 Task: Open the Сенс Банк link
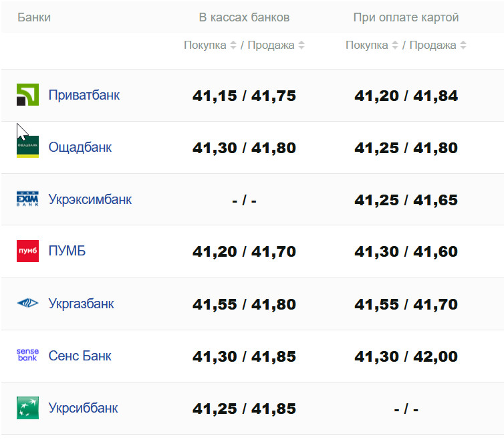coord(80,356)
